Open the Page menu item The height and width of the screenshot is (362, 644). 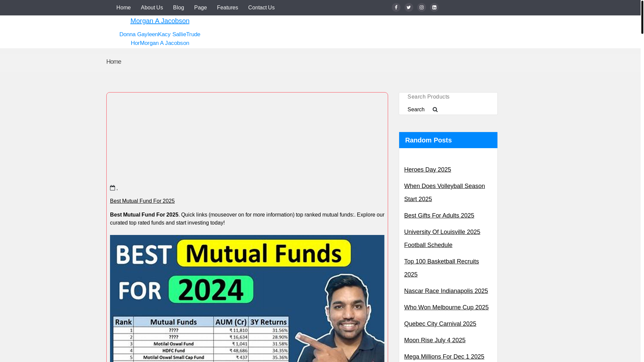(201, 8)
